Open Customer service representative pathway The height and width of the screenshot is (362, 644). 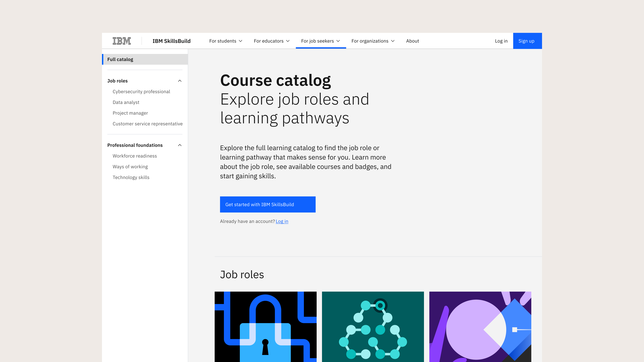(x=148, y=124)
